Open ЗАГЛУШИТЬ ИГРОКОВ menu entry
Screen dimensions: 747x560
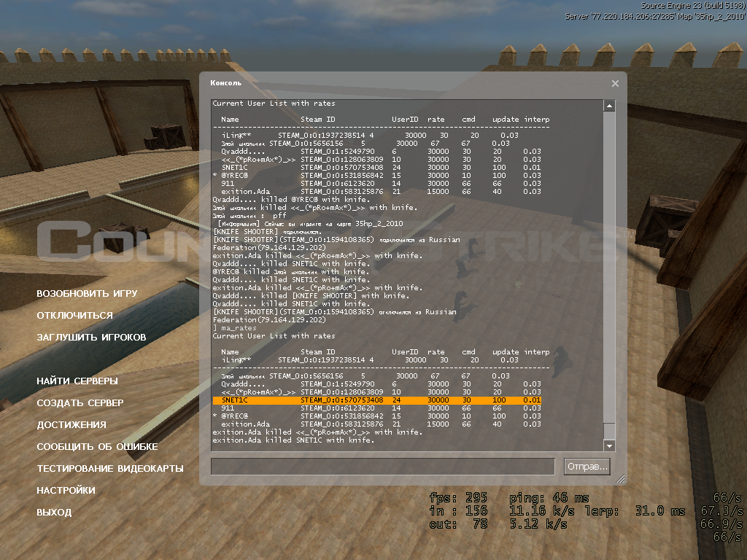91,337
